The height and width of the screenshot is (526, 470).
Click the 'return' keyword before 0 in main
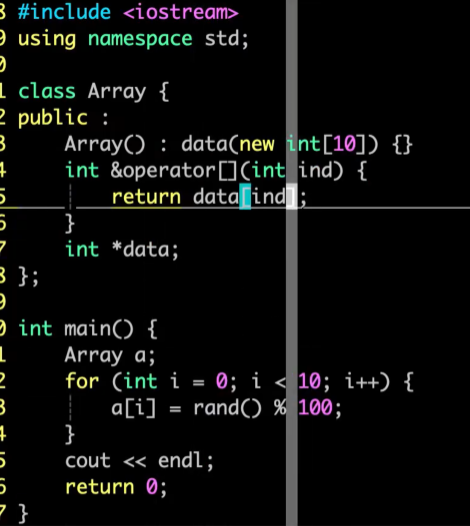click(x=100, y=487)
